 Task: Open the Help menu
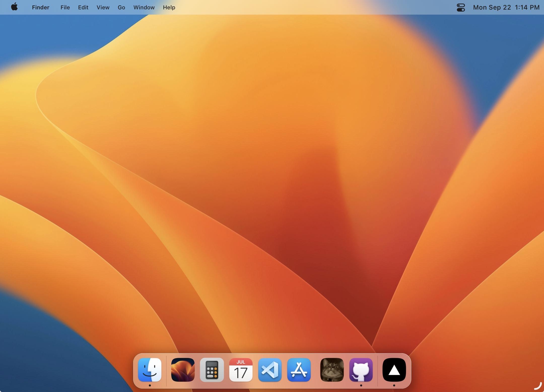tap(169, 7)
